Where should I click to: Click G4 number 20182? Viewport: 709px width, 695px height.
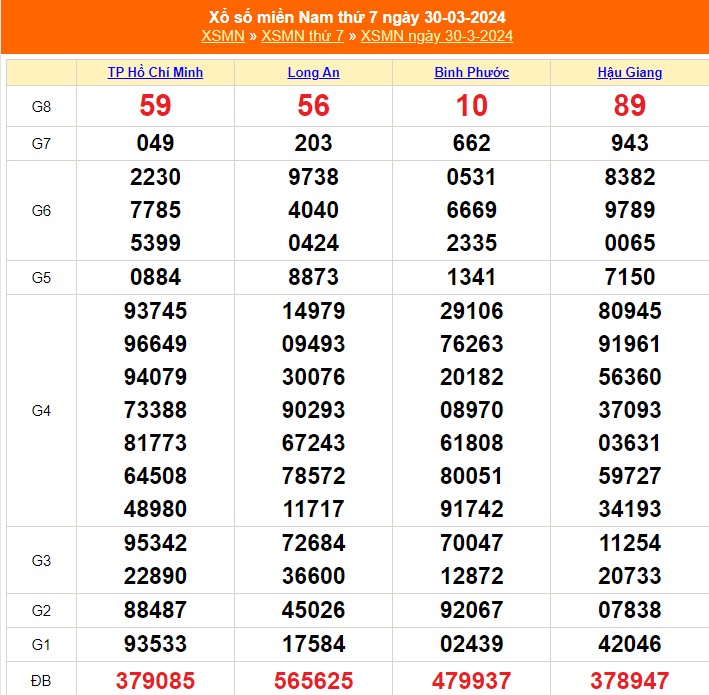[x=472, y=377]
